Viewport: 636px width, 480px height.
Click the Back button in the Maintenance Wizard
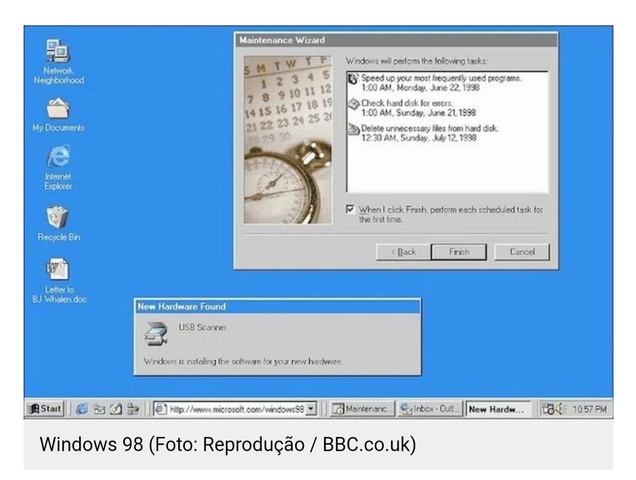[x=403, y=252]
